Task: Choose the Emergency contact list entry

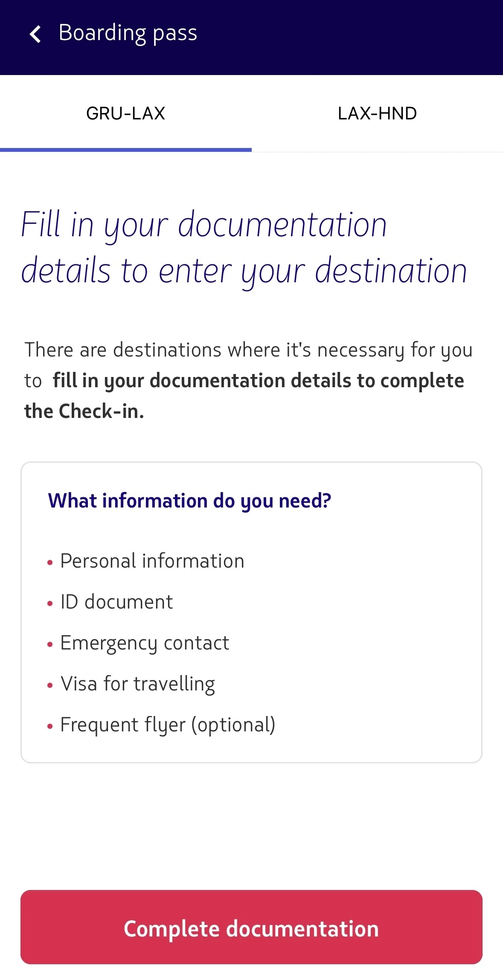Action: [145, 643]
